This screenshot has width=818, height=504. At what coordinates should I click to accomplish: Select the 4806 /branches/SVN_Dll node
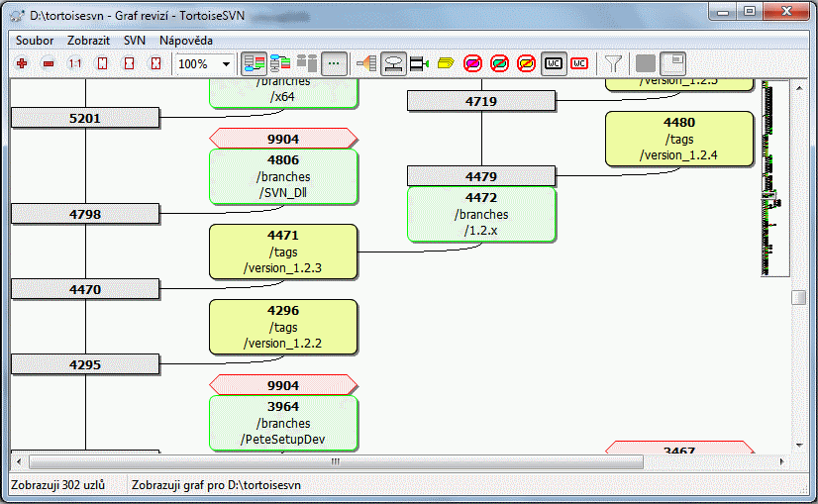(x=283, y=176)
